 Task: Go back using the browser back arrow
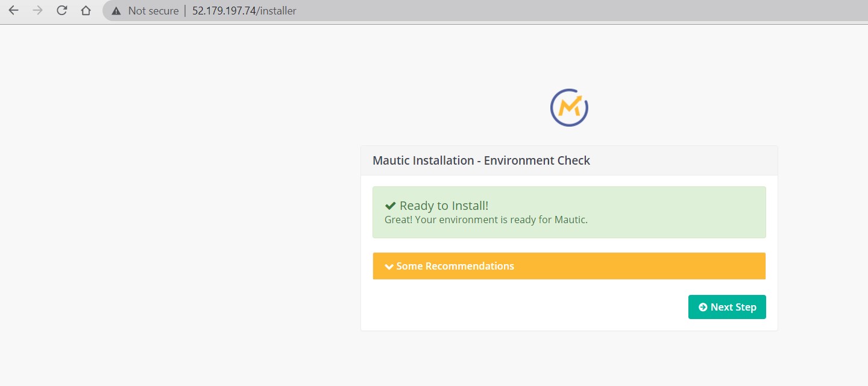(13, 11)
